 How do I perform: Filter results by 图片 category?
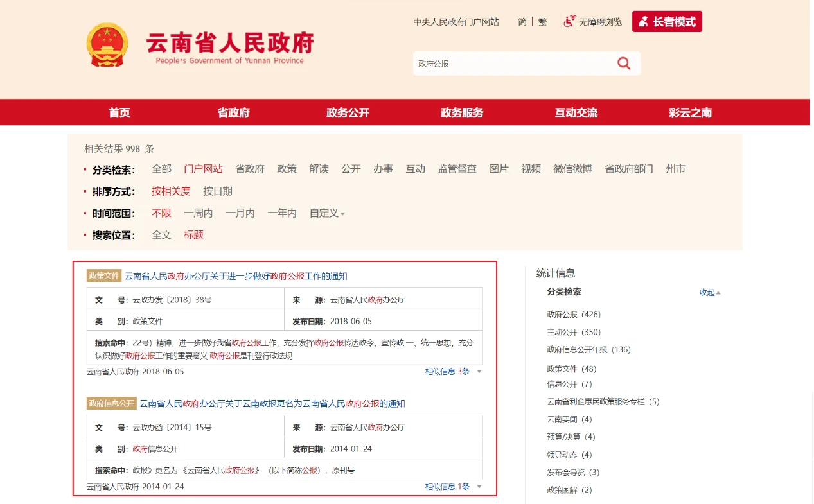point(499,169)
